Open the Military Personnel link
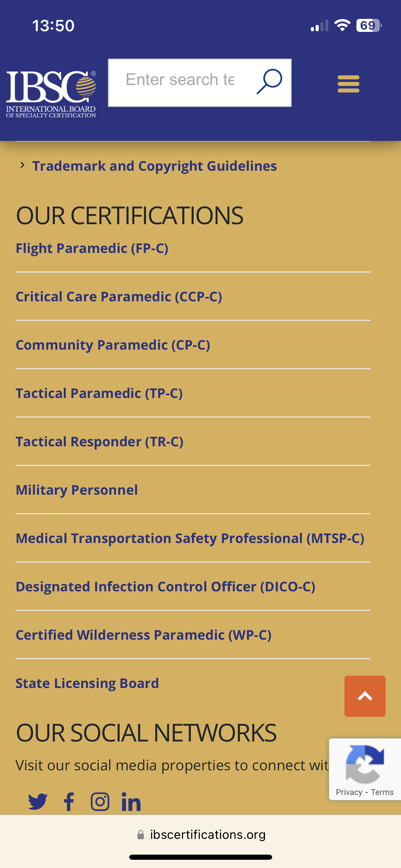Viewport: 401px width, 868px height. click(77, 490)
